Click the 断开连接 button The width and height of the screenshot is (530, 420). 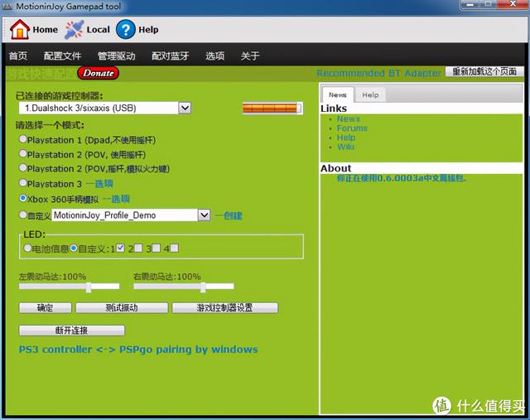(72, 331)
